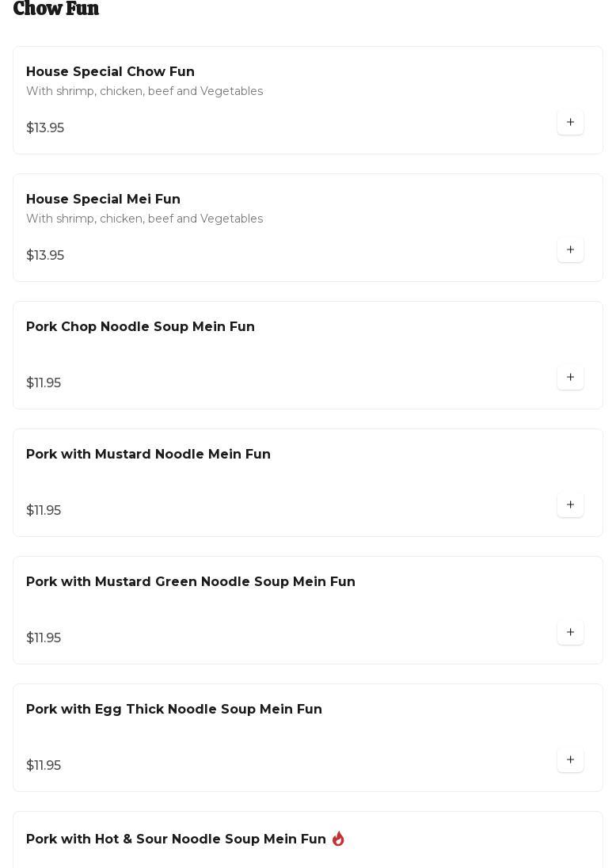616x868 pixels.
Task: Click $13.95 price of House Special Mei Fun
Action: coord(45,256)
